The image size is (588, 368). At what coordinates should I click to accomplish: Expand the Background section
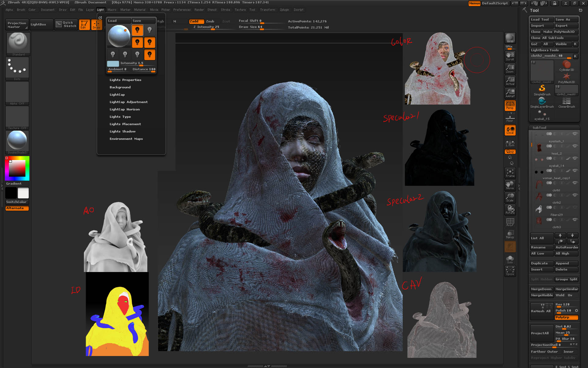click(x=120, y=87)
